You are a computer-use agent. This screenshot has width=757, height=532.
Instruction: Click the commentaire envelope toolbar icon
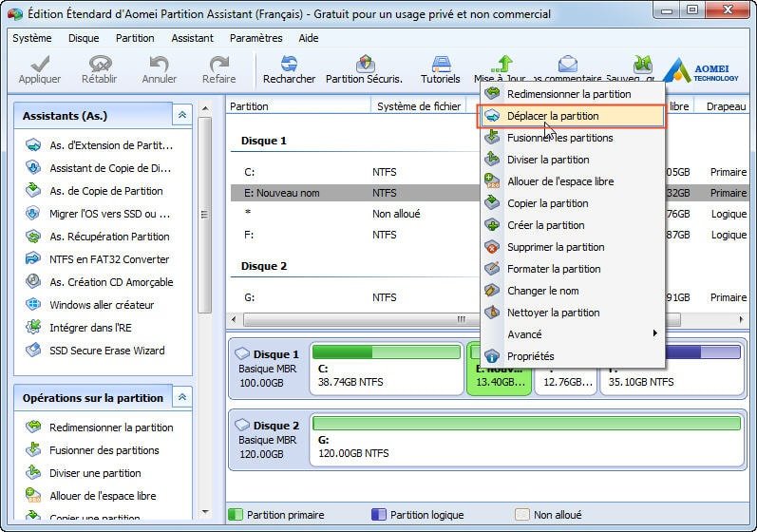[x=568, y=64]
